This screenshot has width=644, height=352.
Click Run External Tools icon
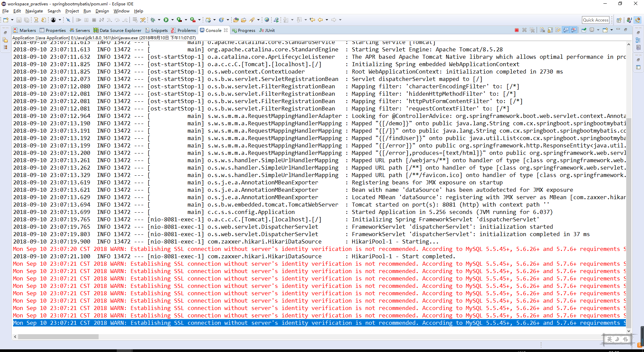[x=193, y=20]
